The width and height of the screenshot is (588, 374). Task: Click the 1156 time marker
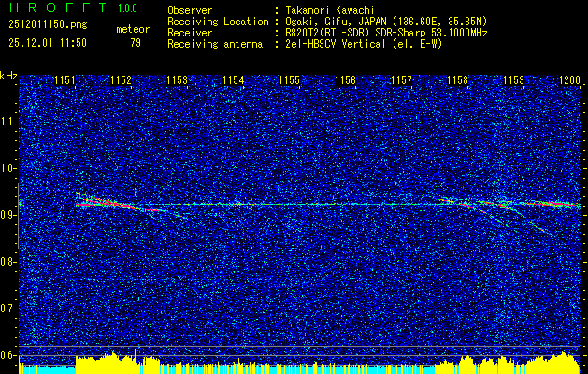tap(345, 80)
